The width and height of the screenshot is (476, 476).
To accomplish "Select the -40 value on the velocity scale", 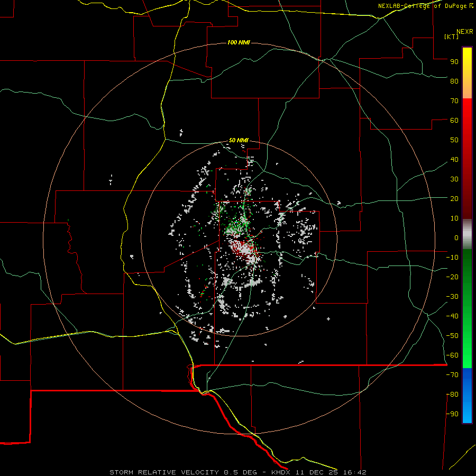I will [x=452, y=316].
